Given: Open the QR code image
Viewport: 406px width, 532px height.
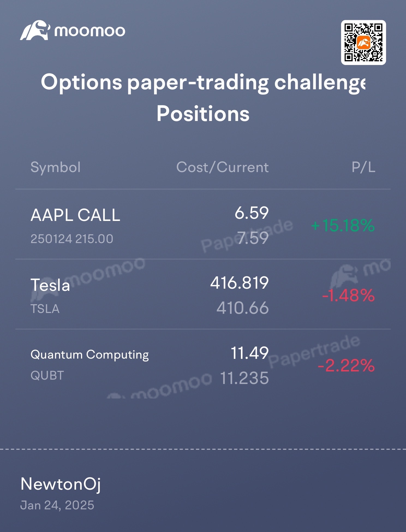Looking at the screenshot, I should tap(363, 43).
